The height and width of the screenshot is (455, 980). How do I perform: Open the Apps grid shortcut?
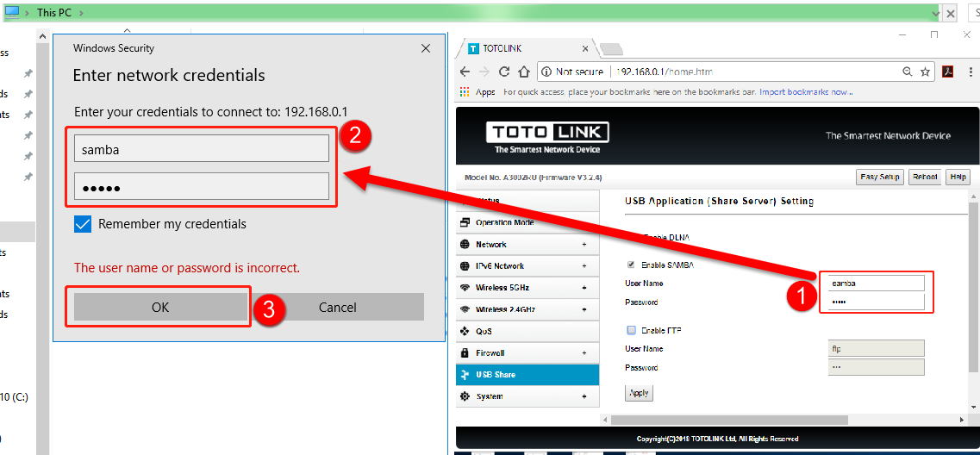(x=465, y=92)
